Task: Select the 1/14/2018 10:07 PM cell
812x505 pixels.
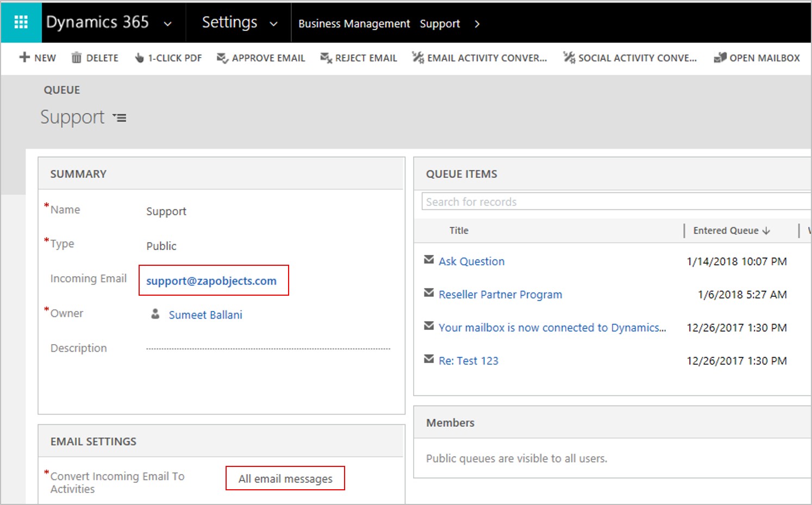Action: tap(737, 261)
